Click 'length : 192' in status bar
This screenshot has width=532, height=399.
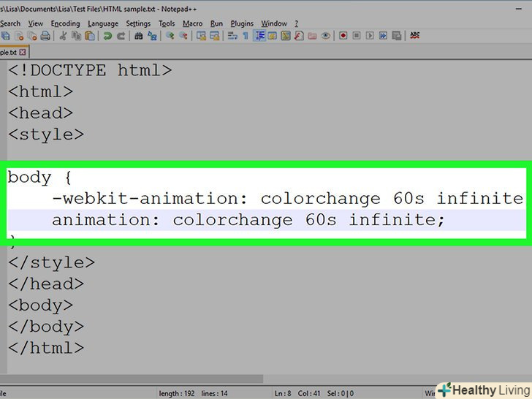(x=177, y=394)
